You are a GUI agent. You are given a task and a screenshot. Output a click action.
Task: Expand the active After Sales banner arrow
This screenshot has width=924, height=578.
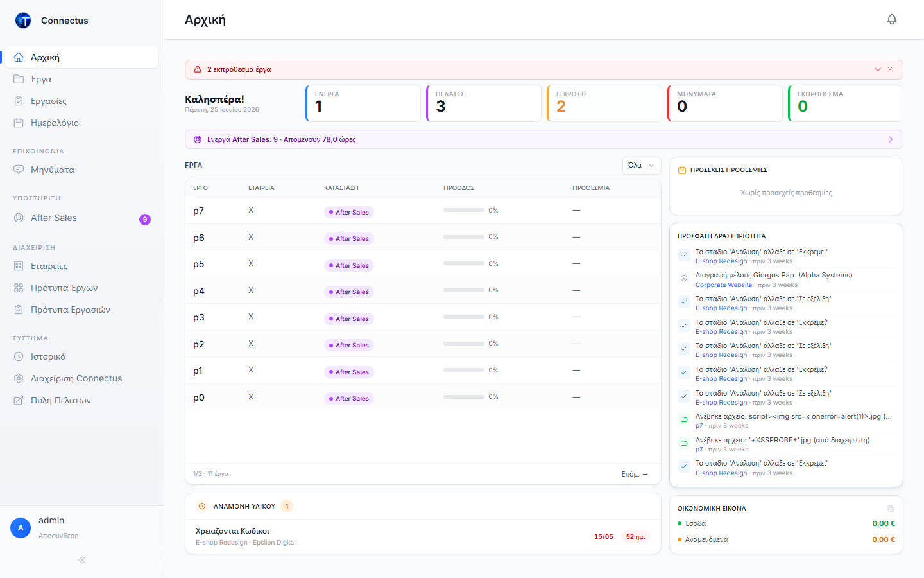tap(891, 139)
